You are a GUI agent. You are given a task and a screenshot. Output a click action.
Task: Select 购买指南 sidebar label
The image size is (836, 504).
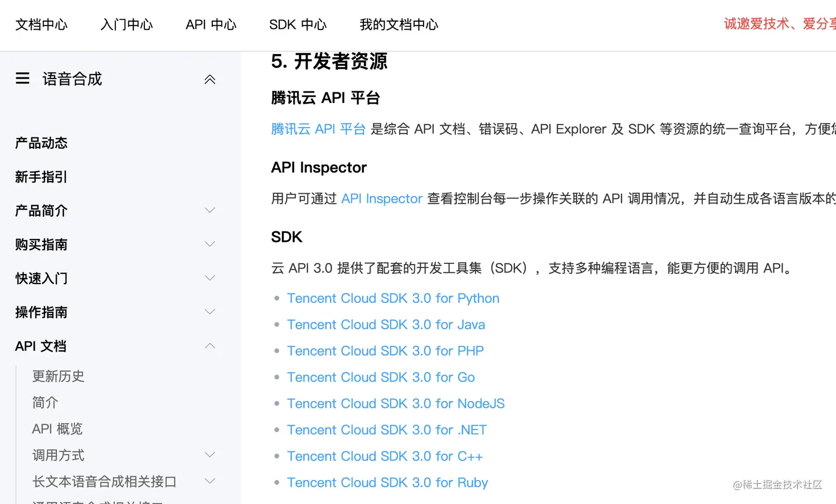[x=41, y=244]
